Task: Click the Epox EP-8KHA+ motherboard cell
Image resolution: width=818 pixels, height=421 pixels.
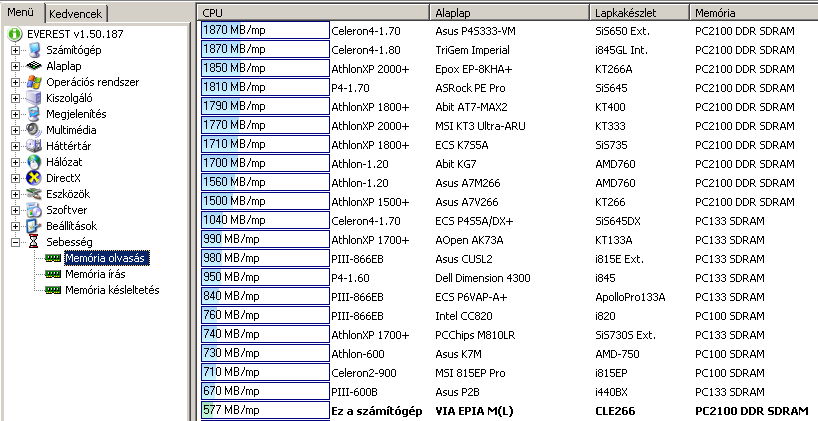Action: 474,69
